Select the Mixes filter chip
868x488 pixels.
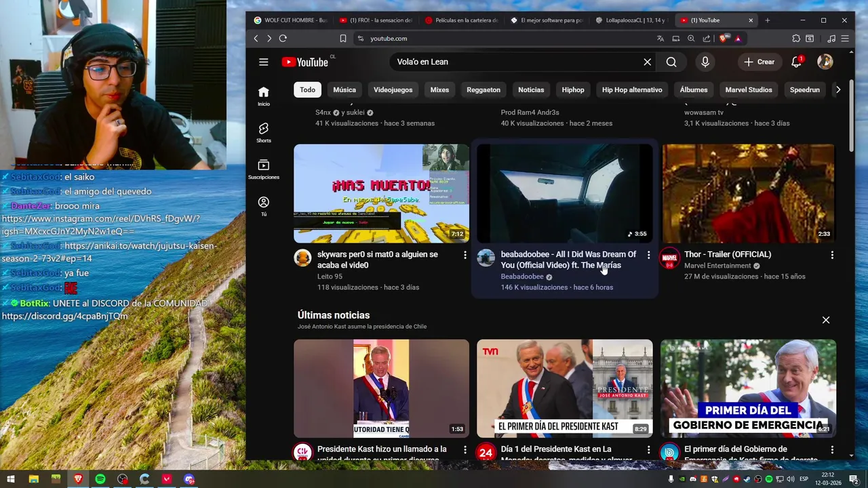tap(439, 89)
